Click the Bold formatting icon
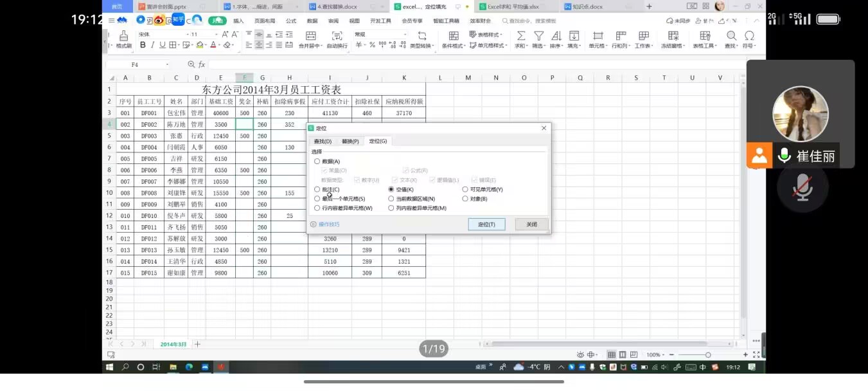Viewport: 868px width, 391px height. (143, 45)
